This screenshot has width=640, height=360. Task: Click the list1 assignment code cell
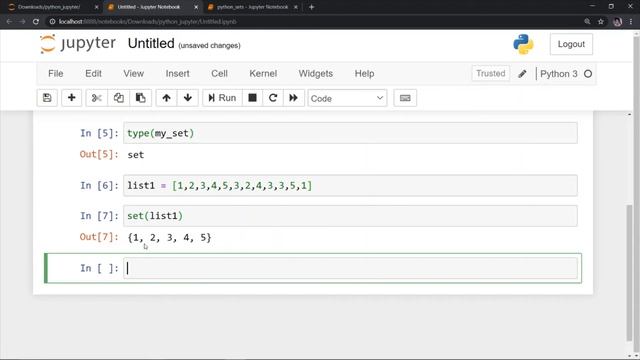click(350, 185)
